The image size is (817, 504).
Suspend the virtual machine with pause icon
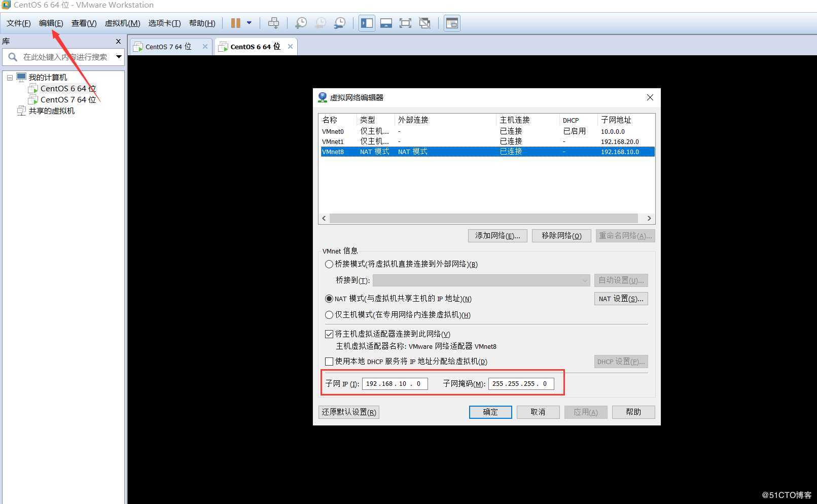[235, 22]
